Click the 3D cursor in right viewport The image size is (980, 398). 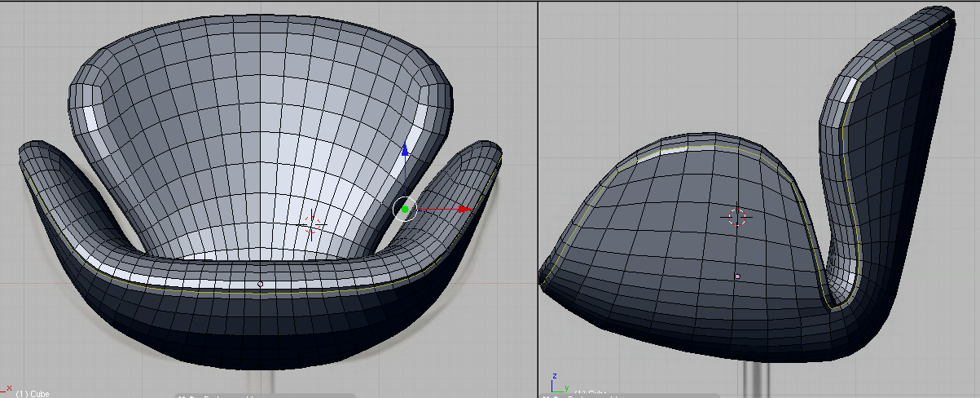click(x=736, y=216)
